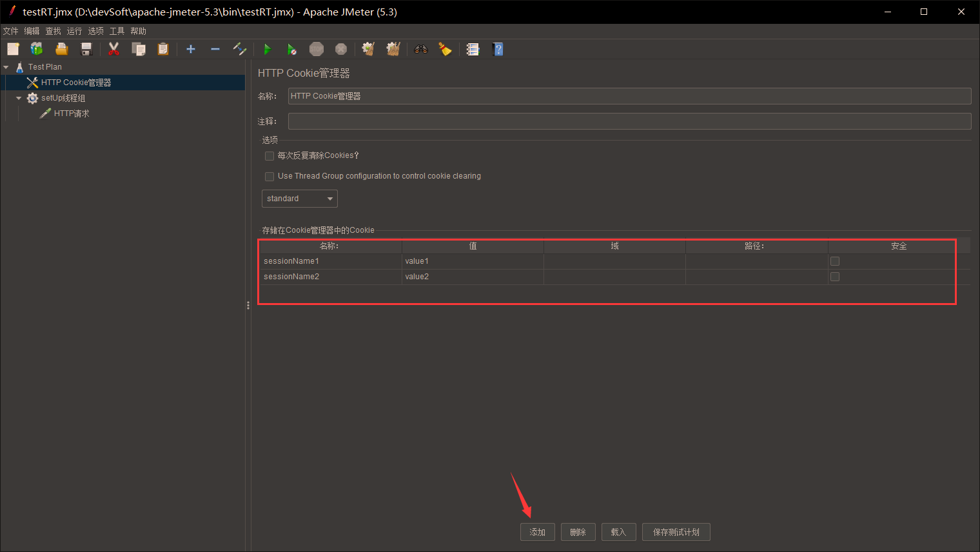
Task: Create a new test plan
Action: pyautogui.click(x=13, y=49)
